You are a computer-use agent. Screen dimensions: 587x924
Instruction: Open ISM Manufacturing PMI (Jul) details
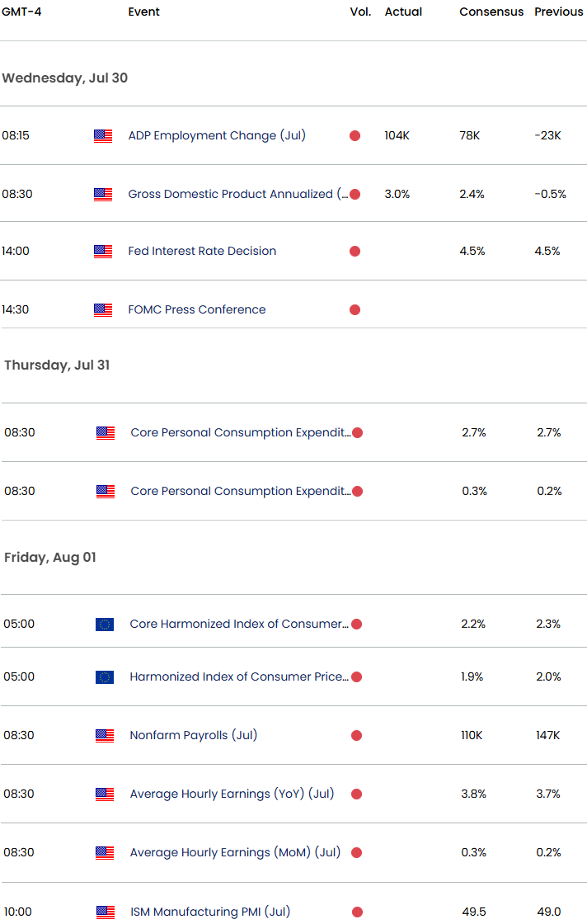[x=209, y=912]
